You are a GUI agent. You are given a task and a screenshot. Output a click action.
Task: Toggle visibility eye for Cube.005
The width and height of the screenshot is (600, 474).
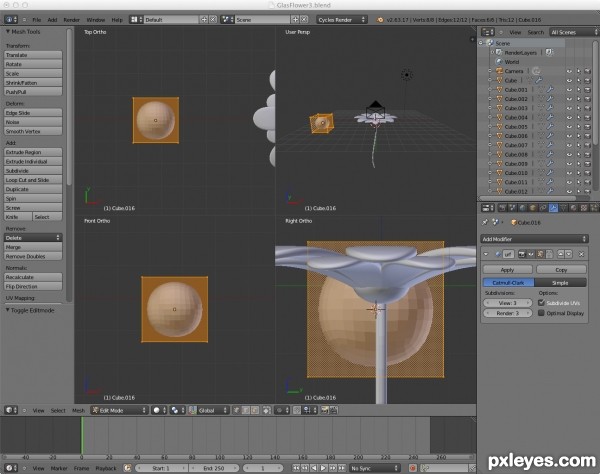(569, 127)
